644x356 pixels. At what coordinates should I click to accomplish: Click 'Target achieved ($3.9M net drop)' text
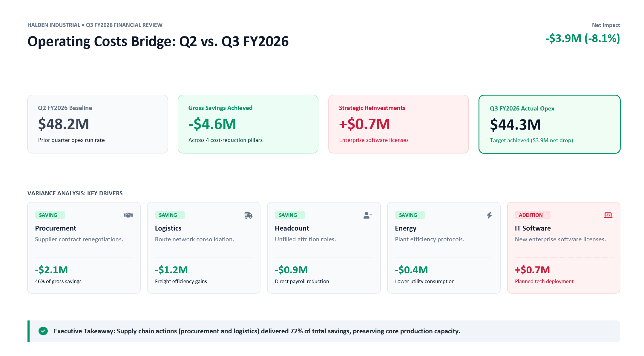tap(532, 140)
